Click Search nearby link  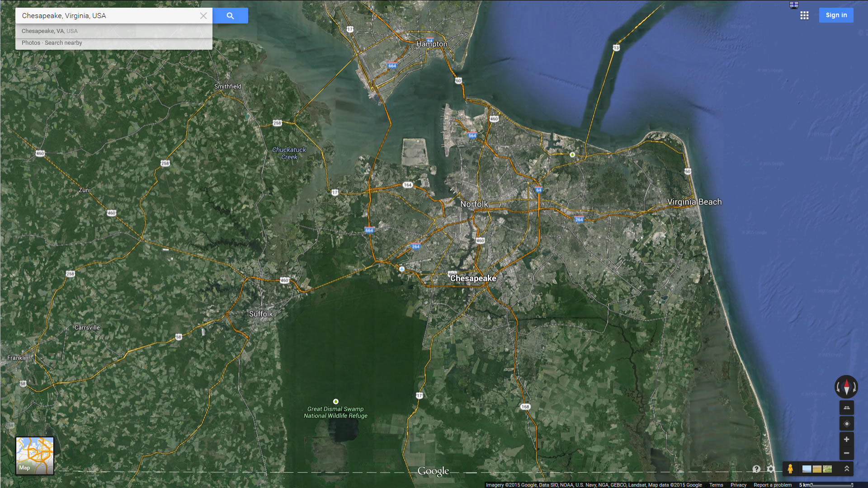pos(63,43)
